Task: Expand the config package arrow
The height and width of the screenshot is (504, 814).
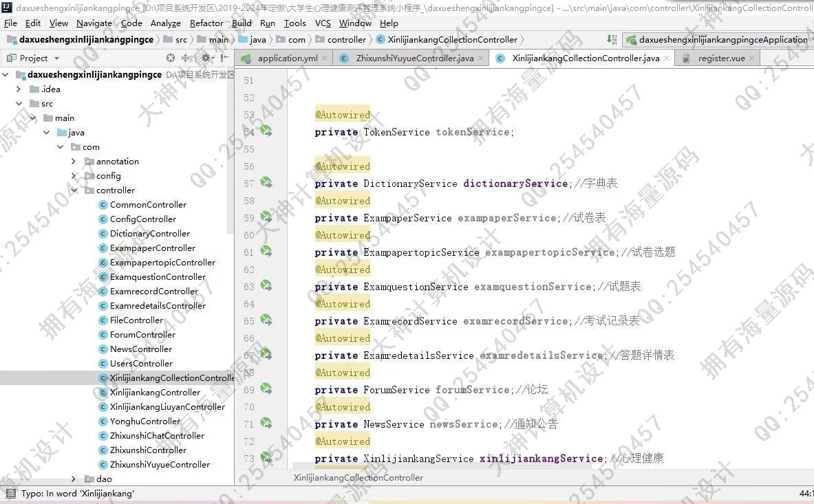Action: [74, 176]
